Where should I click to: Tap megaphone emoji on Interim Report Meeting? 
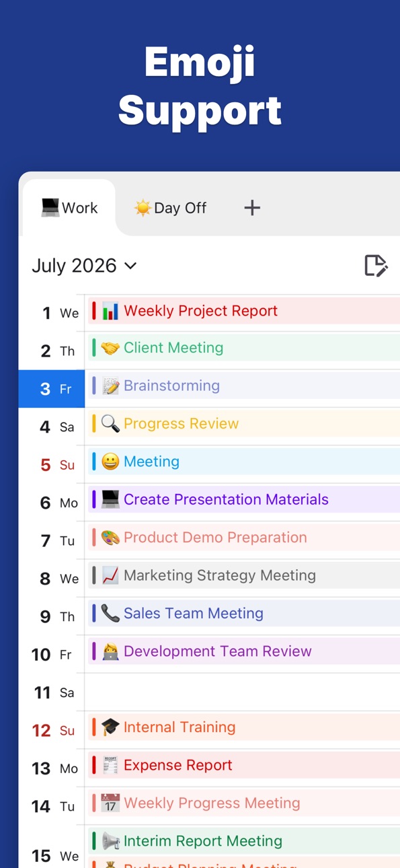tap(110, 841)
